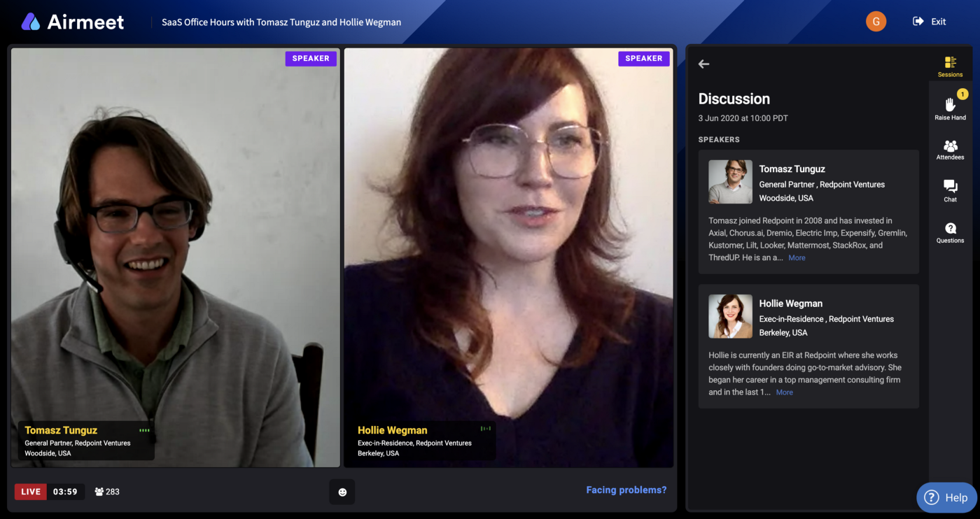
Task: Click Hollie Wegman name in speakers list
Action: coord(790,304)
